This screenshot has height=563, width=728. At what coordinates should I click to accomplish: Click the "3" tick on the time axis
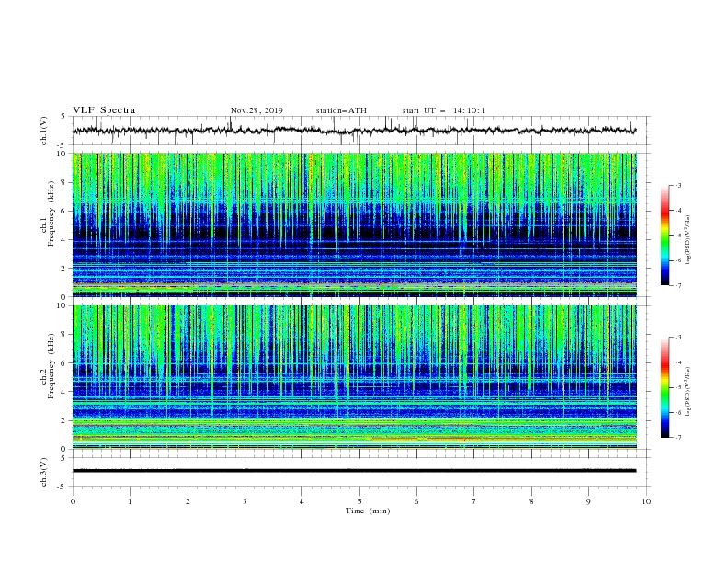pyautogui.click(x=245, y=501)
